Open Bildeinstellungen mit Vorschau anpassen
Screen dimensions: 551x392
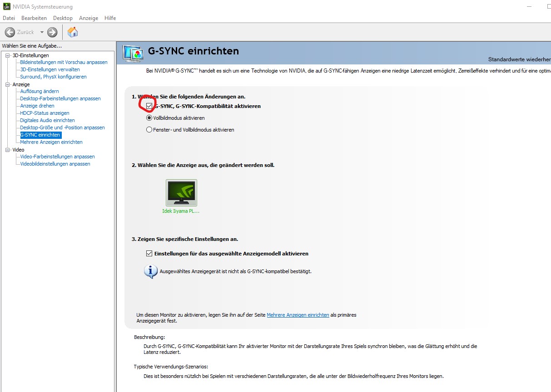(64, 62)
